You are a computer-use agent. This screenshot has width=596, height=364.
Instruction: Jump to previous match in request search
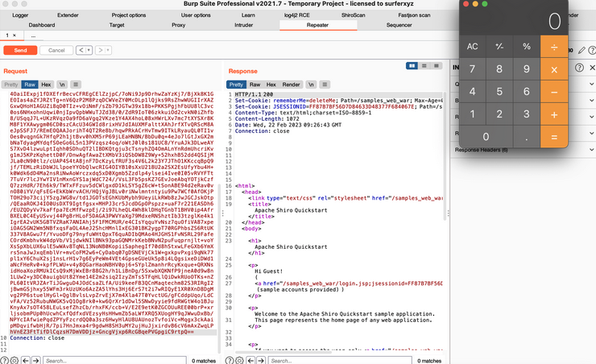[26, 360]
